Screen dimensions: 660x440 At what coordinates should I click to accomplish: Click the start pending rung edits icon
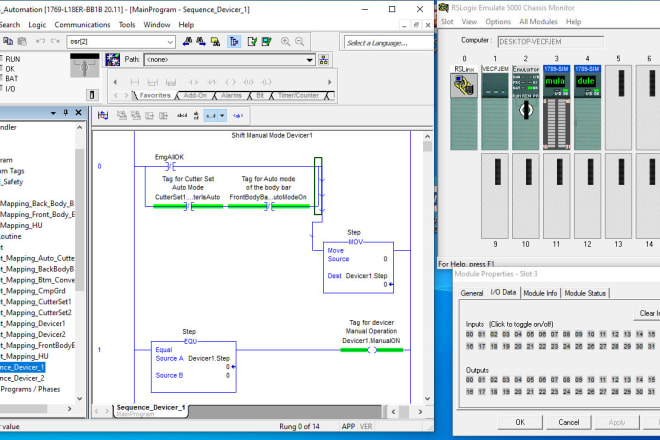click(103, 115)
